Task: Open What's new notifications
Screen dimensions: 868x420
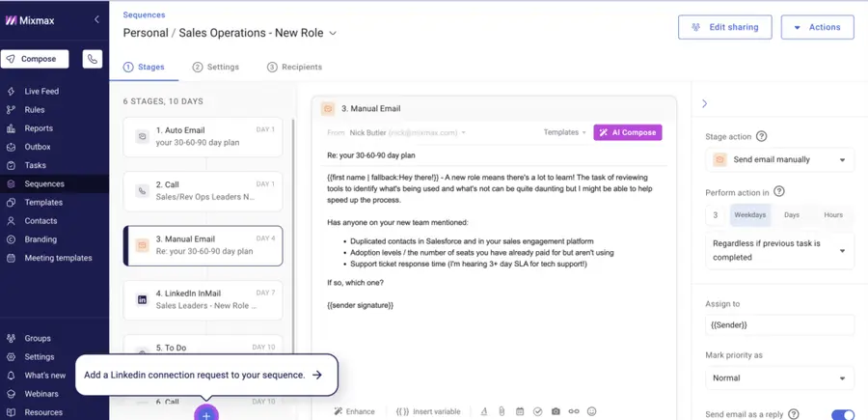Action: coord(44,376)
